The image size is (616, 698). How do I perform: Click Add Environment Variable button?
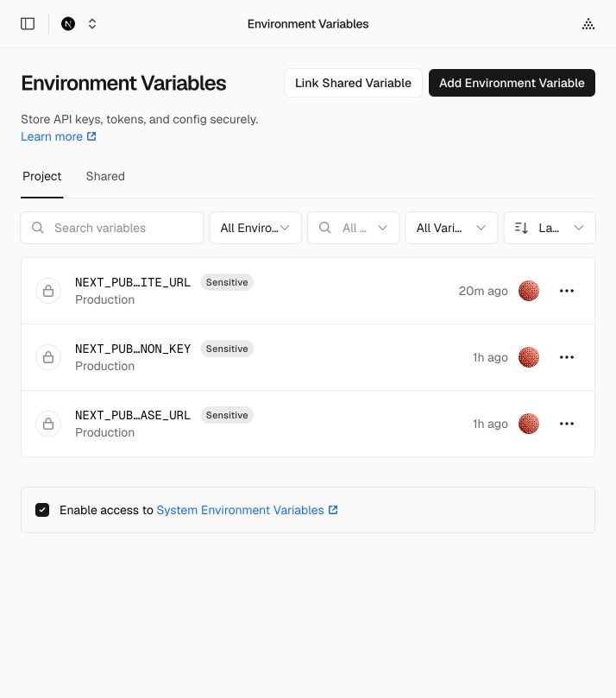[x=512, y=83]
